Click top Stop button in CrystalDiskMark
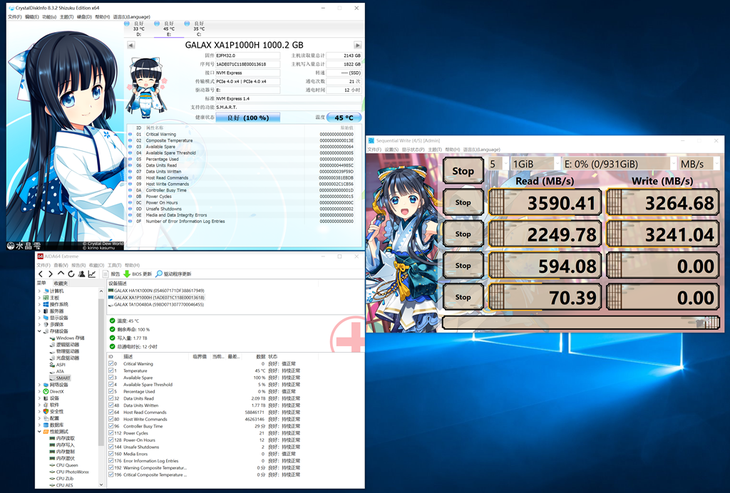730x493 pixels. pyautogui.click(x=463, y=171)
